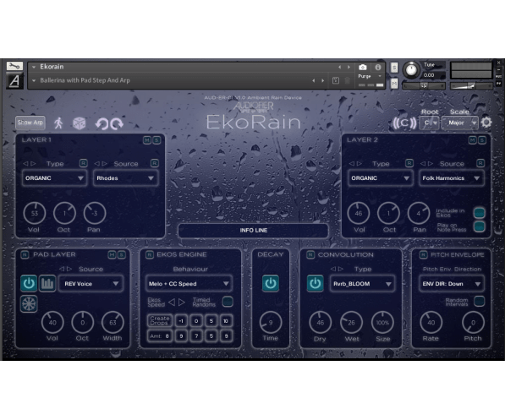
Task: Click Layer 1 Type R randomize icon
Action: coord(83,163)
